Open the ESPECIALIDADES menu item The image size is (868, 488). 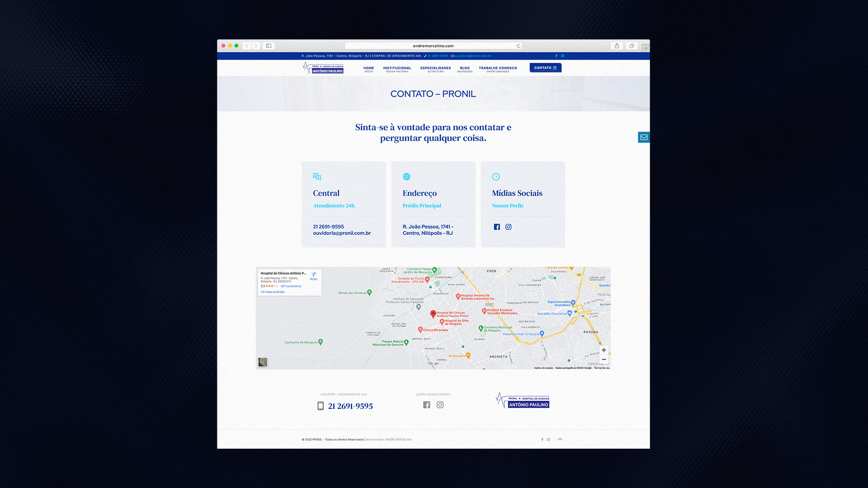(435, 69)
